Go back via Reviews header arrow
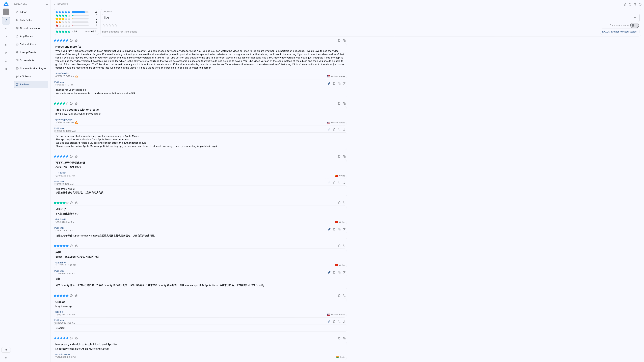This screenshot has height=362, width=644. click(55, 4)
